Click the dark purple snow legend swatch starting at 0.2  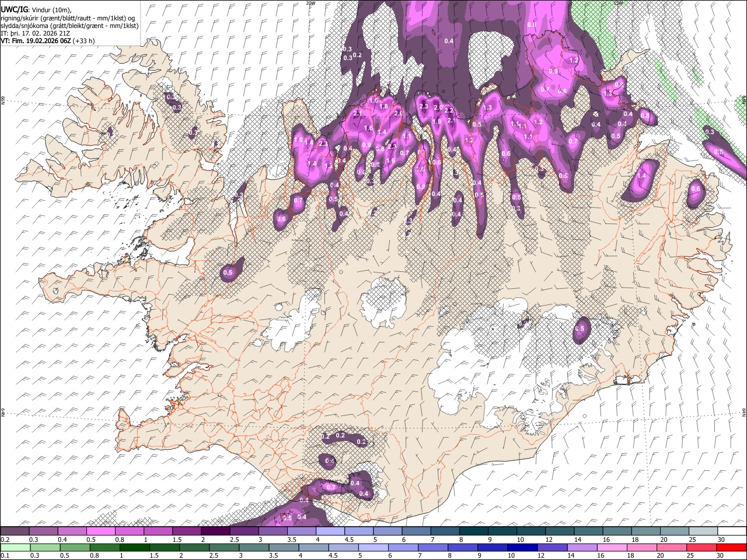[15, 531]
